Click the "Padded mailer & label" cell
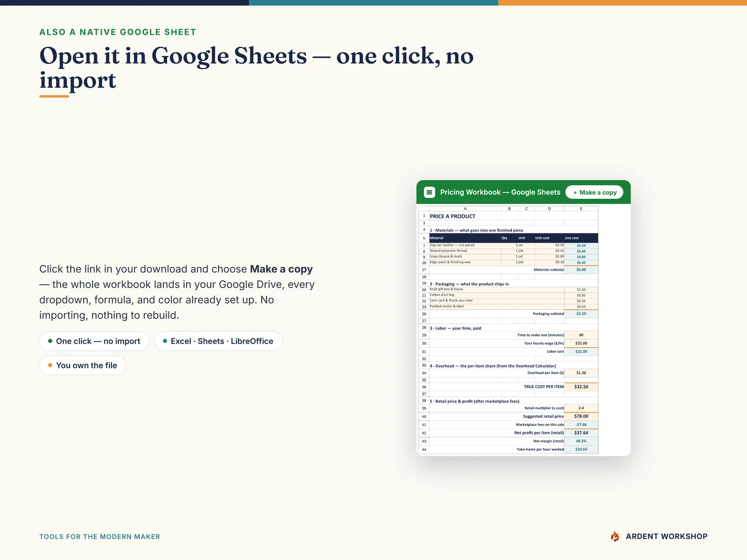747x560 pixels. (x=497, y=307)
